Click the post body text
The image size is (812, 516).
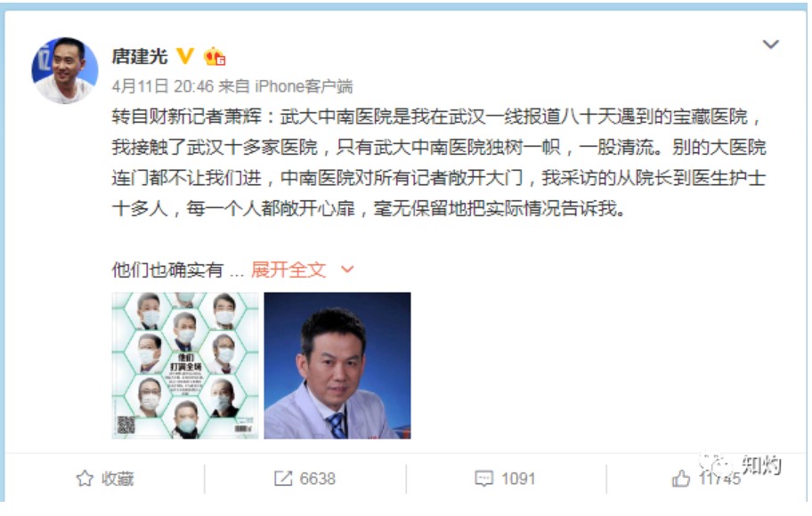click(439, 163)
